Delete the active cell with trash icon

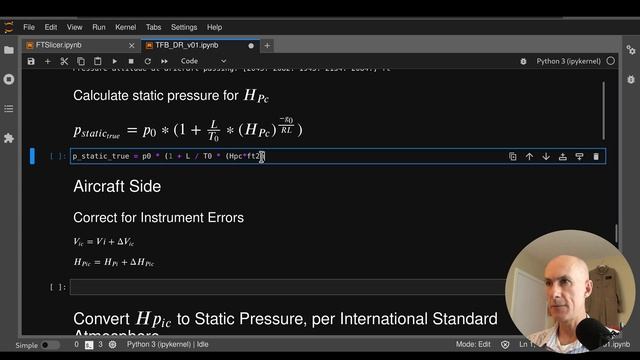coord(596,156)
